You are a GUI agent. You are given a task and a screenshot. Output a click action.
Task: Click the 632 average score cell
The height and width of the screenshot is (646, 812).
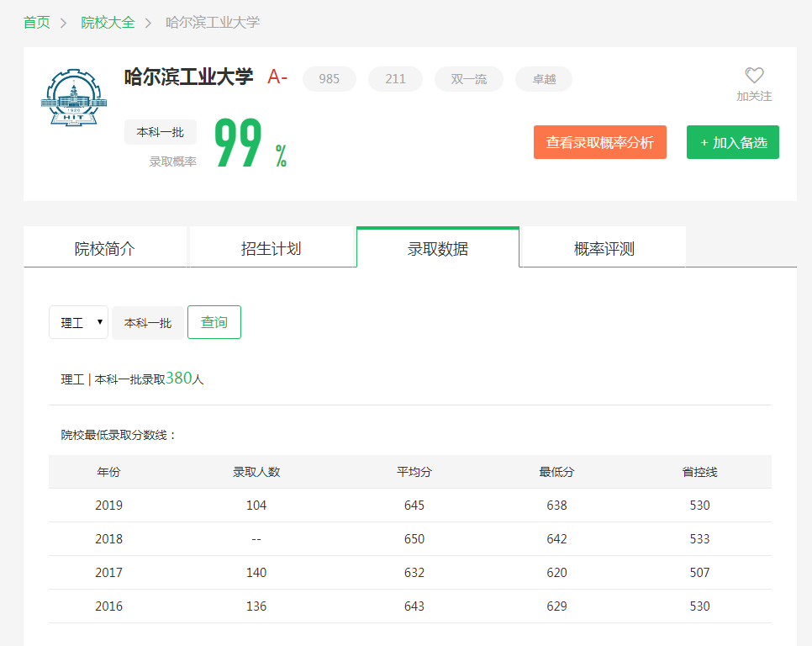pyautogui.click(x=414, y=573)
